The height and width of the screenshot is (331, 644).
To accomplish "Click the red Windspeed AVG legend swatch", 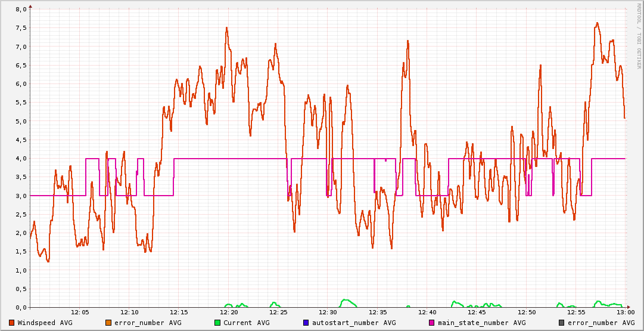I will [x=12, y=323].
